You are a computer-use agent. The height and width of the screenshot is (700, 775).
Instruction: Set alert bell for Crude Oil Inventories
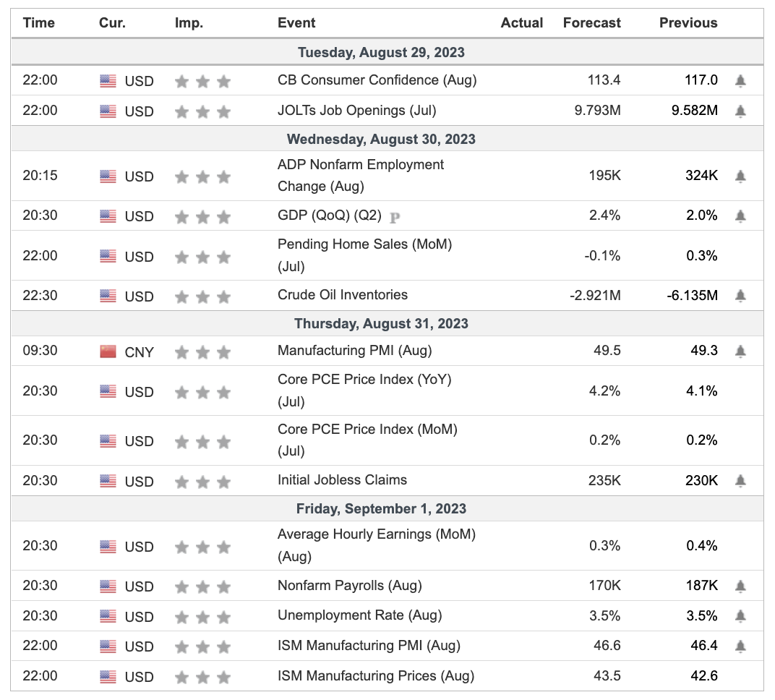coord(740,296)
